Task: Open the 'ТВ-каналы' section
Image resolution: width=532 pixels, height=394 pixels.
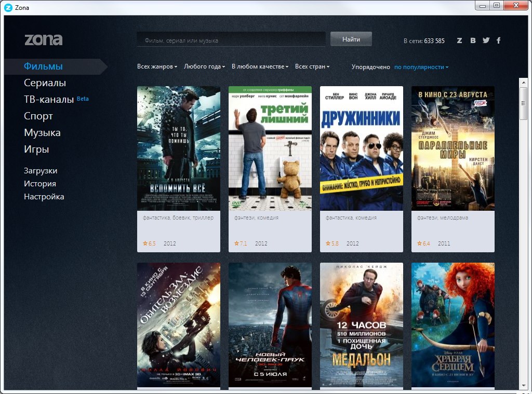Action: 49,100
